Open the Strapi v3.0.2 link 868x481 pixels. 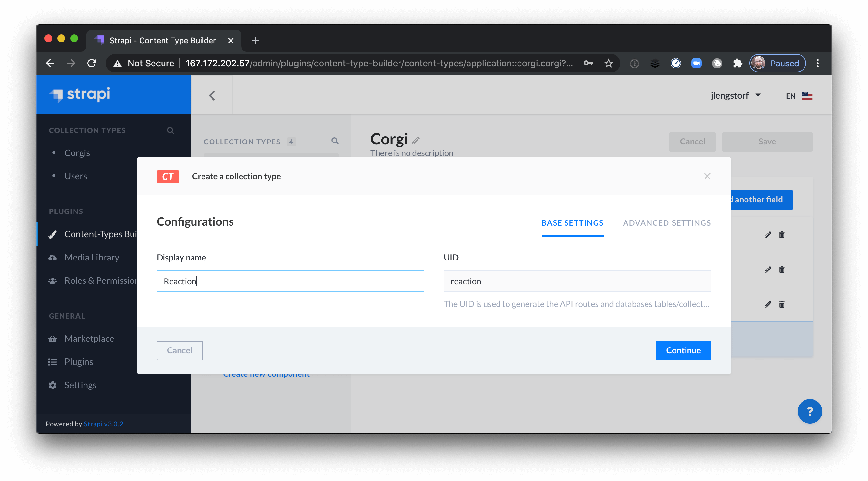(104, 423)
